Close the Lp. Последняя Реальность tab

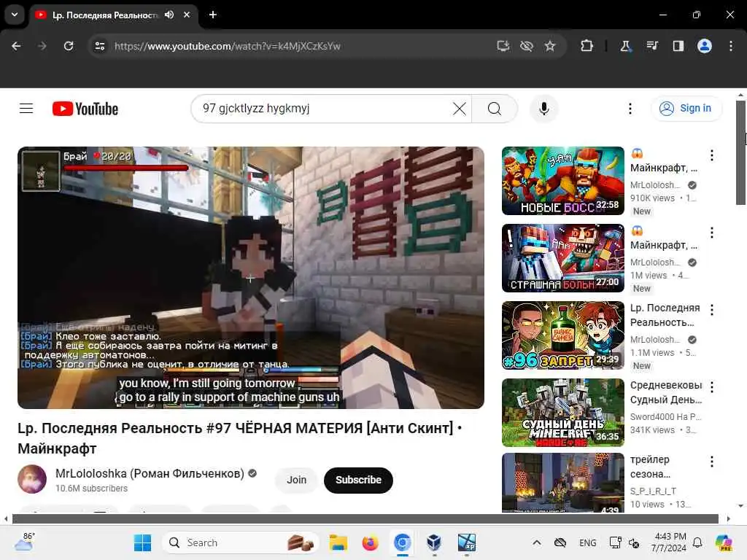pos(187,15)
